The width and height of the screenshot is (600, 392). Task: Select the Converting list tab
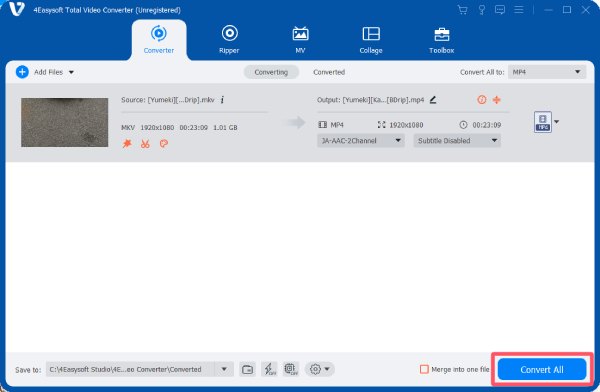(x=271, y=72)
